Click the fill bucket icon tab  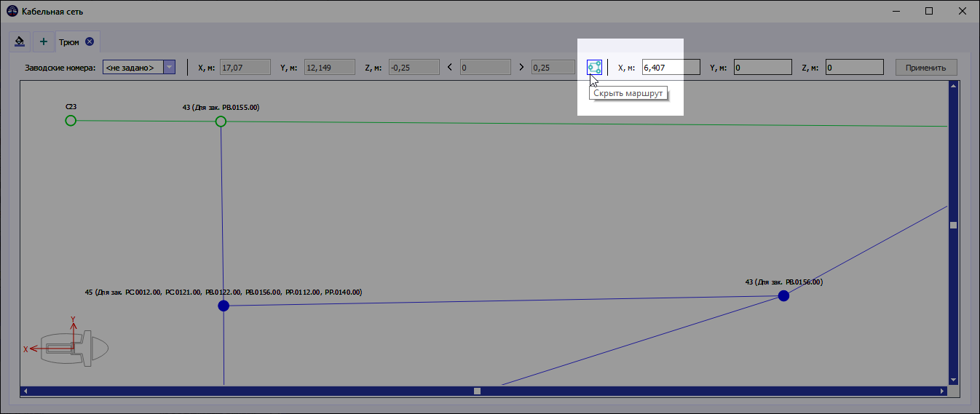pyautogui.click(x=20, y=41)
